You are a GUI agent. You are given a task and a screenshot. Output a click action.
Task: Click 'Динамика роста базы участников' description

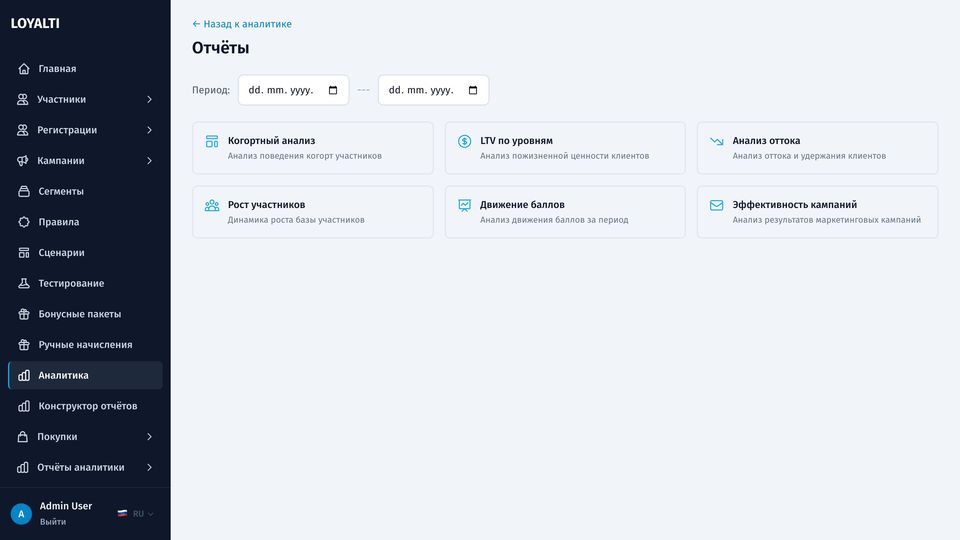296,220
